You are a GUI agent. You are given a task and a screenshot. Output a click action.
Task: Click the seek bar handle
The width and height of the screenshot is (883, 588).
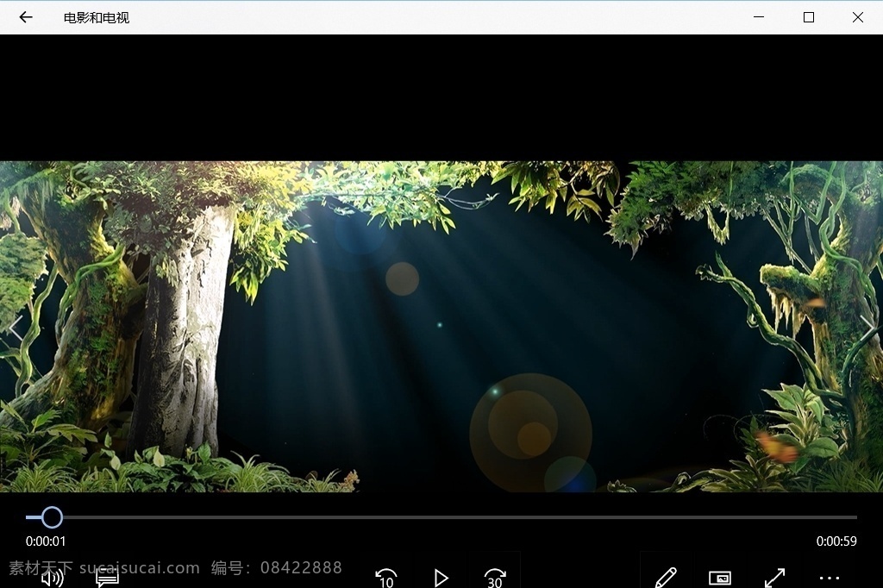[52, 517]
